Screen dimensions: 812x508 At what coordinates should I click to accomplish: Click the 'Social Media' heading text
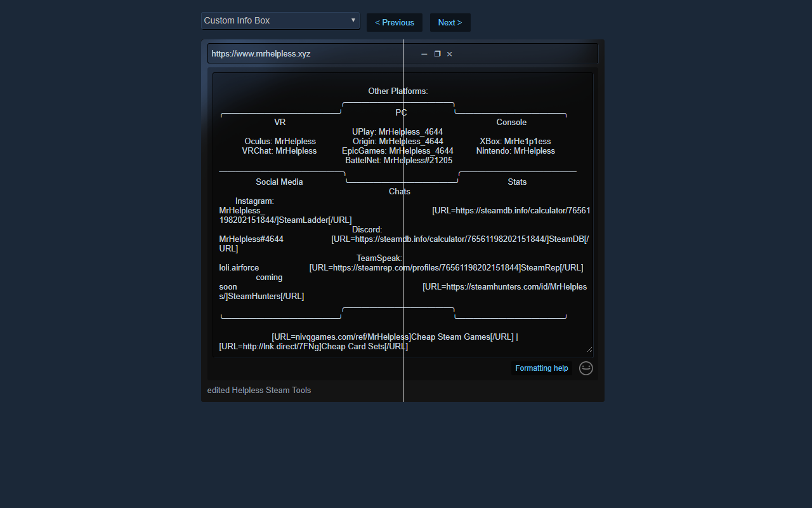point(279,182)
